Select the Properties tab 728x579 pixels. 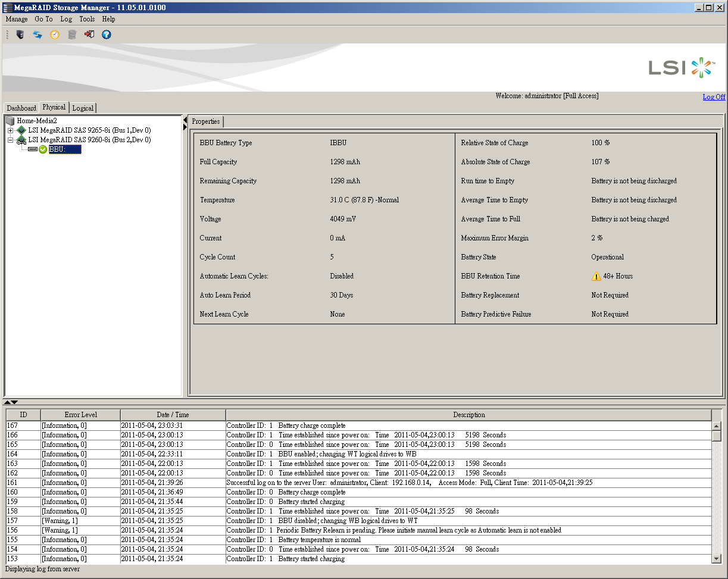206,121
